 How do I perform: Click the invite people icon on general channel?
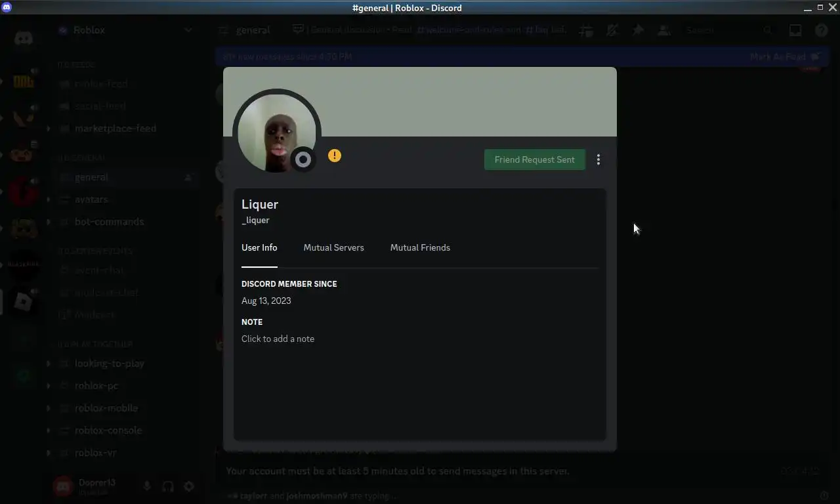point(188,177)
